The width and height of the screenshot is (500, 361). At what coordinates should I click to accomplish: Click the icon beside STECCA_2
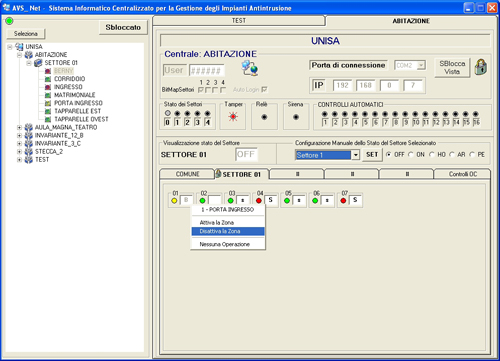click(x=29, y=152)
